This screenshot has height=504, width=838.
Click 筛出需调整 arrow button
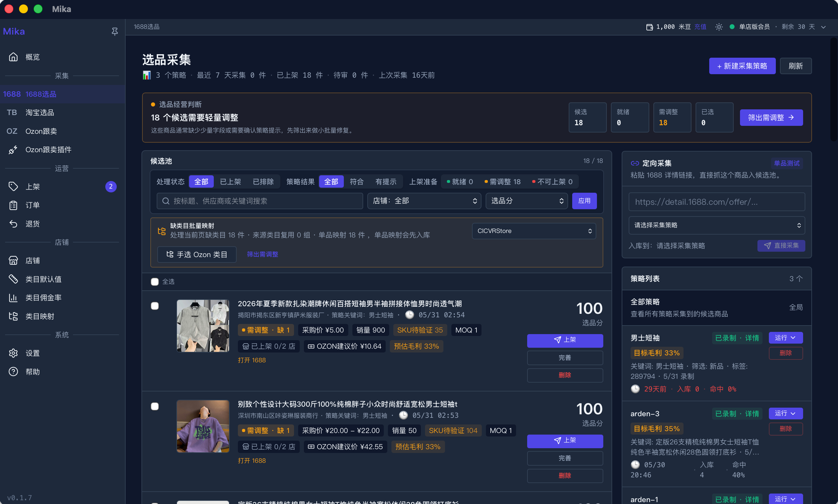coord(771,118)
